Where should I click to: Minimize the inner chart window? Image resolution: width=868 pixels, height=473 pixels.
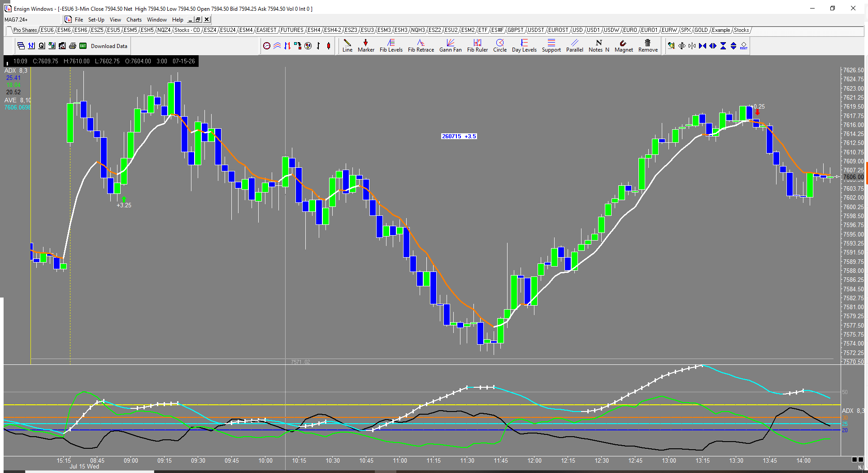(x=191, y=19)
